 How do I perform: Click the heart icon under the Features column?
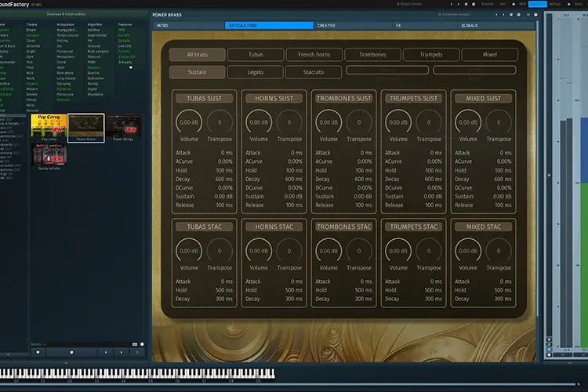coord(131,67)
